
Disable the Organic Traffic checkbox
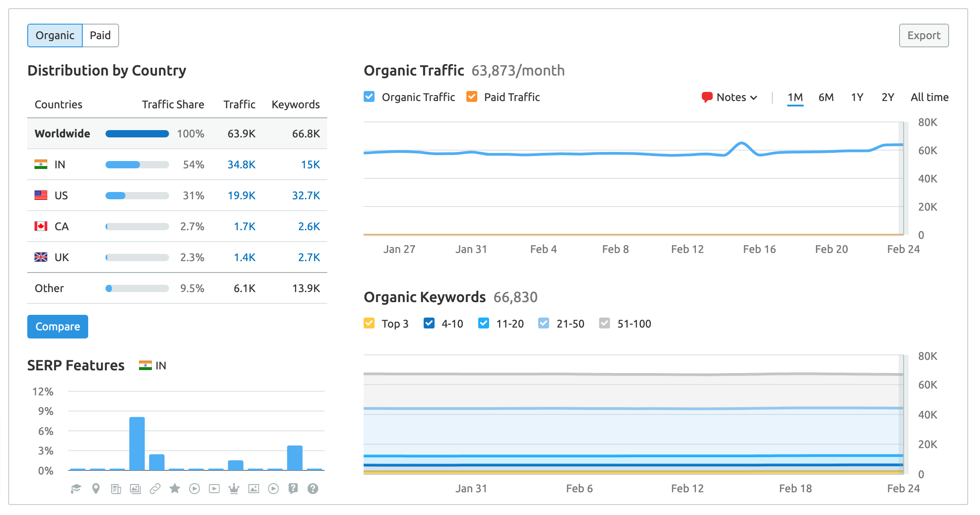click(x=369, y=96)
